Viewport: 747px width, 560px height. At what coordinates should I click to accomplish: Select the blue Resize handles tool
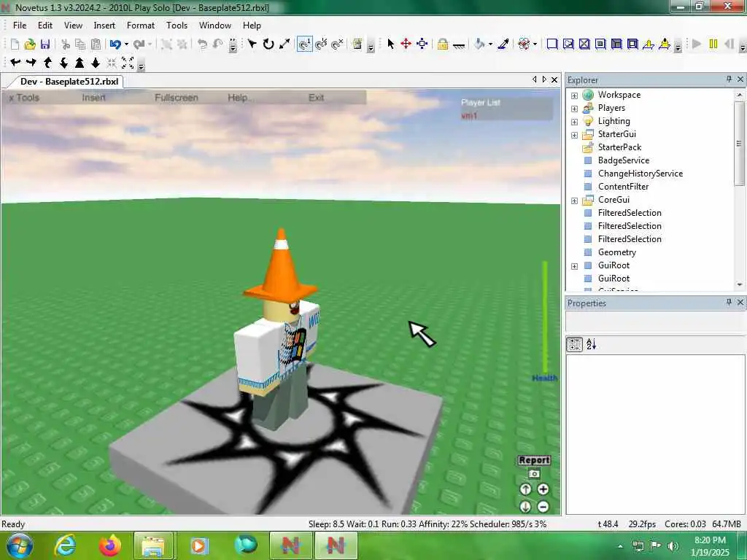click(422, 44)
